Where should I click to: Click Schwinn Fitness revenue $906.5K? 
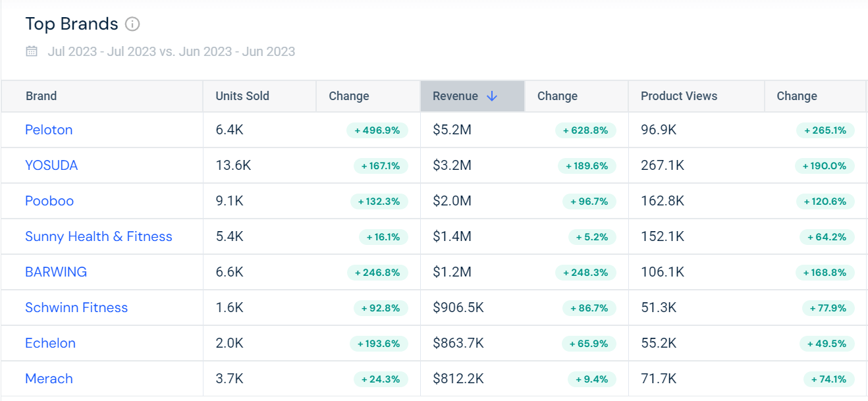tap(458, 307)
